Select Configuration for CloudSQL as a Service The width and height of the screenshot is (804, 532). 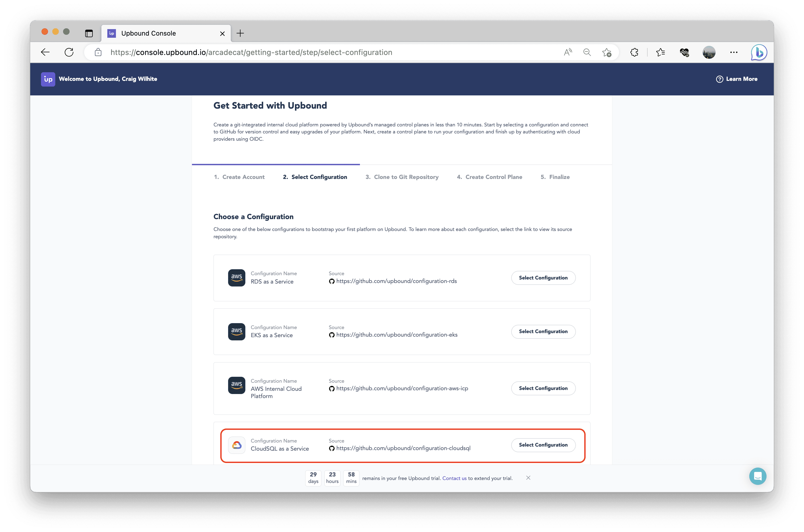(543, 445)
